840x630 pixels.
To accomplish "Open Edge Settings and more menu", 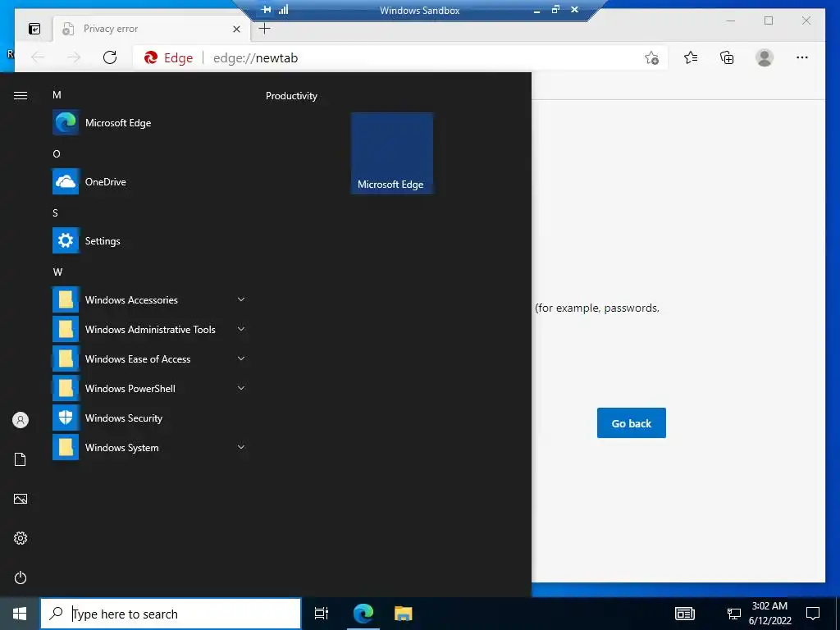I will tap(802, 57).
